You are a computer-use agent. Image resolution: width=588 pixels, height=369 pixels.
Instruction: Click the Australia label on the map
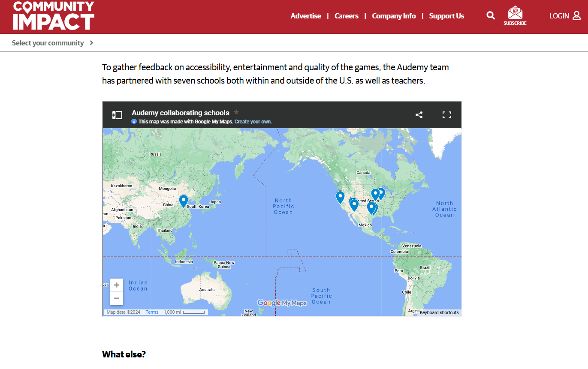tap(208, 290)
